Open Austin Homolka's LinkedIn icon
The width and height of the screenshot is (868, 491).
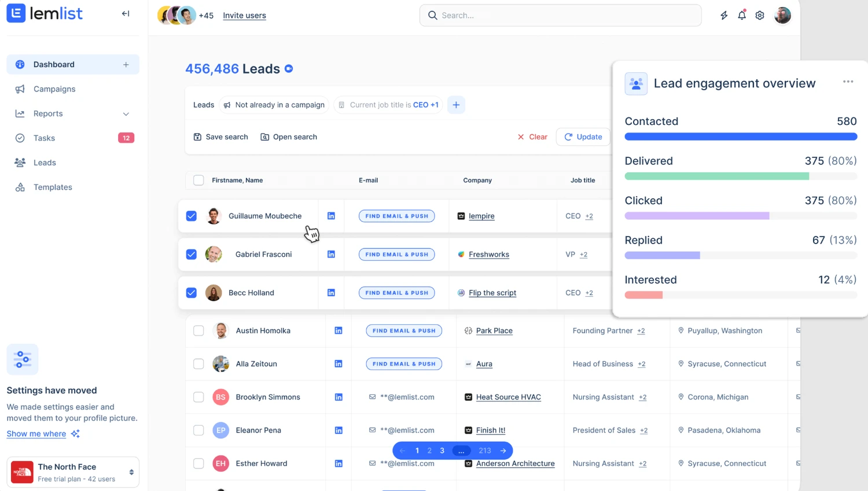339,331
